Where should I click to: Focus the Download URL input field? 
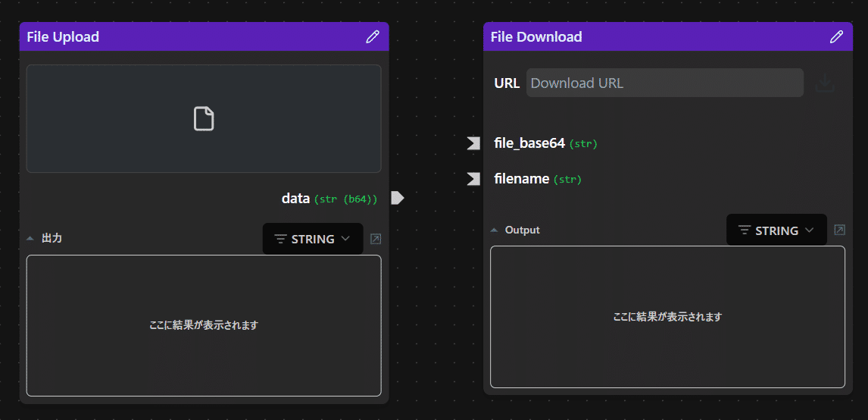point(664,83)
